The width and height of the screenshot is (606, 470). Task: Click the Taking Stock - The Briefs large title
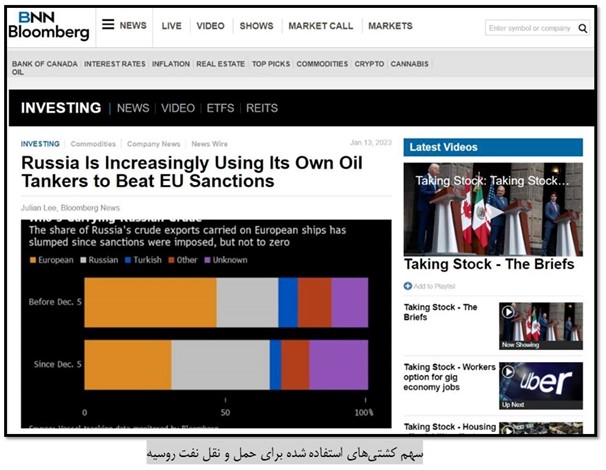489,264
